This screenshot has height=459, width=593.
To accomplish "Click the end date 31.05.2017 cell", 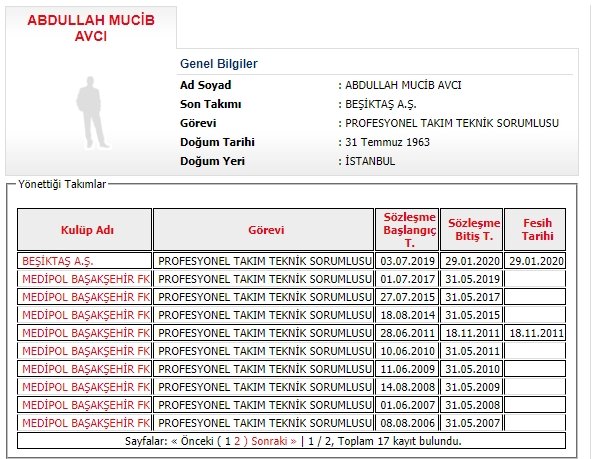I will pyautogui.click(x=472, y=297).
